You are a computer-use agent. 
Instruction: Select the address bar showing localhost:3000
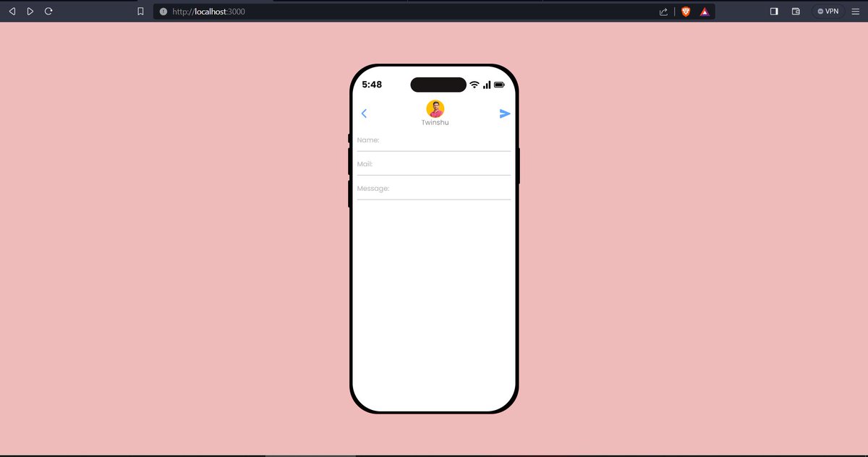click(217, 11)
